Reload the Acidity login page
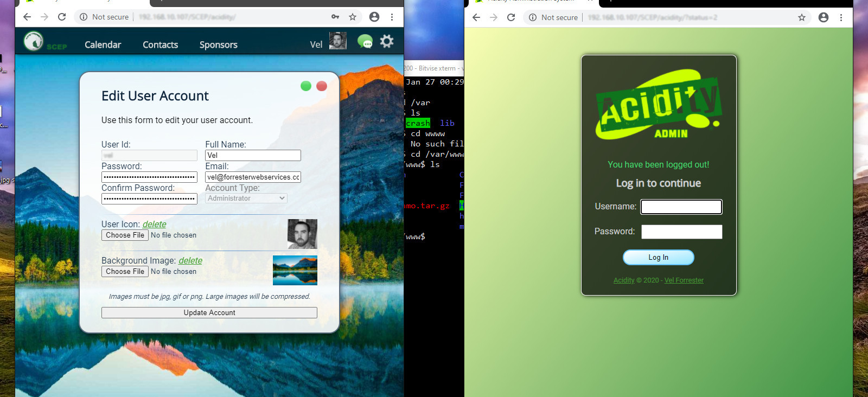 pos(511,17)
